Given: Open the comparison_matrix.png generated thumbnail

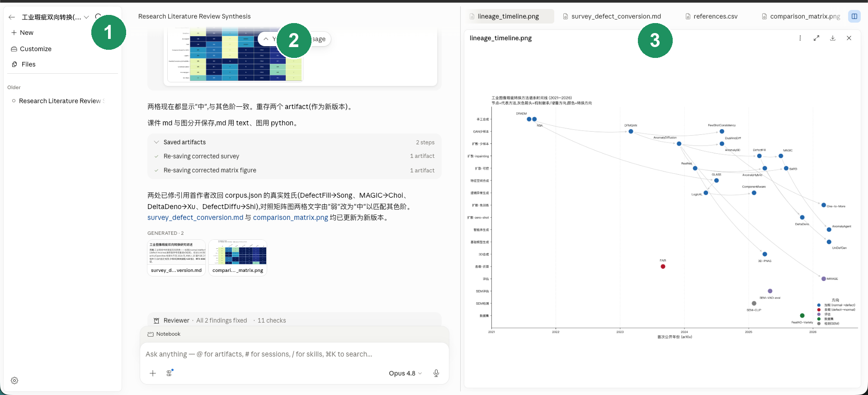Looking at the screenshot, I should 238,257.
